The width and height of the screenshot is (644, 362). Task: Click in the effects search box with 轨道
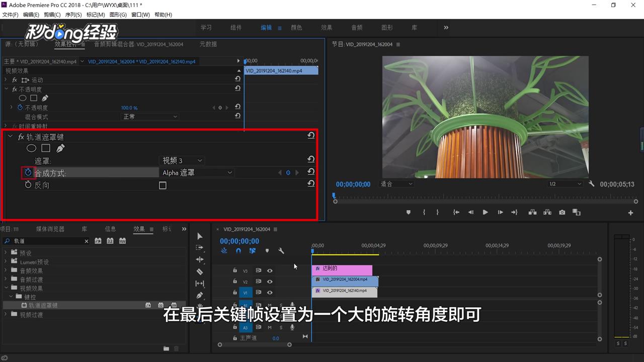(46, 241)
